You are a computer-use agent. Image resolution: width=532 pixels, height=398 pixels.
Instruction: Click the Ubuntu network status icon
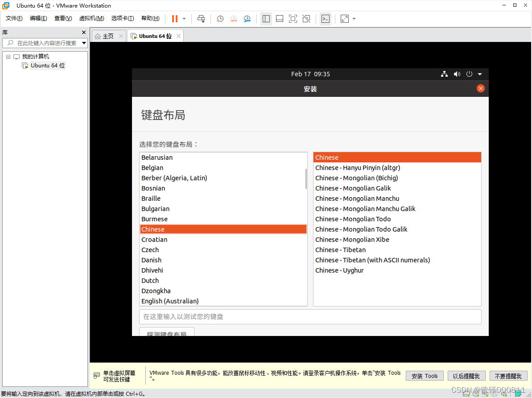[444, 74]
